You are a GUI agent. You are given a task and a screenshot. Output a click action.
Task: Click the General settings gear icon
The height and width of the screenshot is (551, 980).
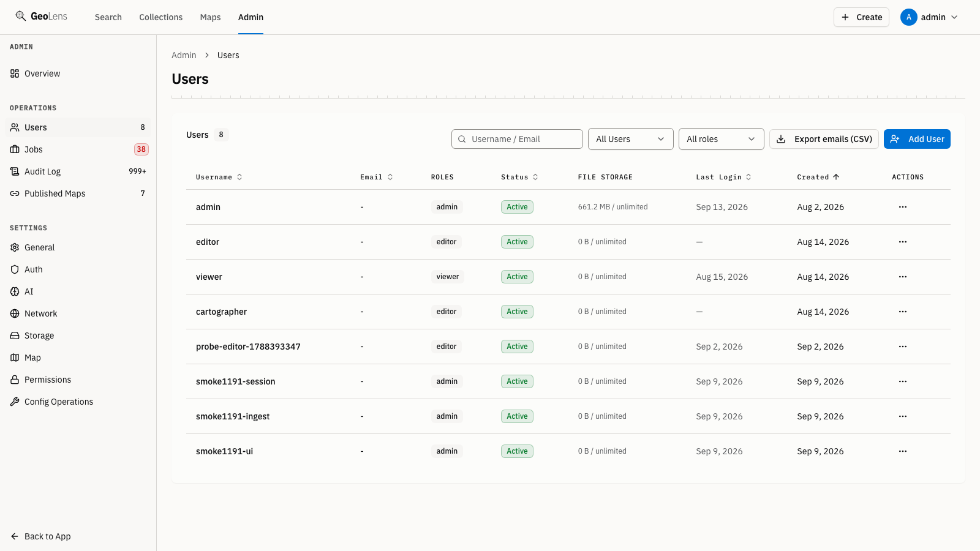[15, 247]
